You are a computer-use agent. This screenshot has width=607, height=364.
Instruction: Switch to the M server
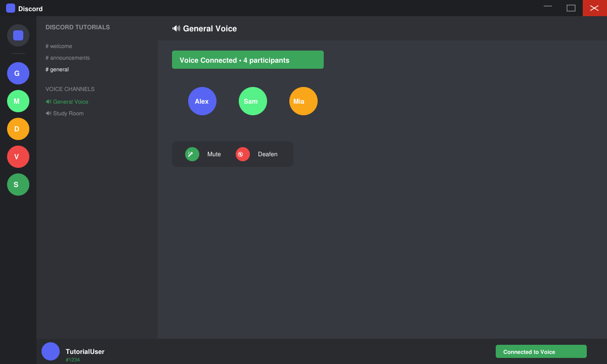click(18, 101)
